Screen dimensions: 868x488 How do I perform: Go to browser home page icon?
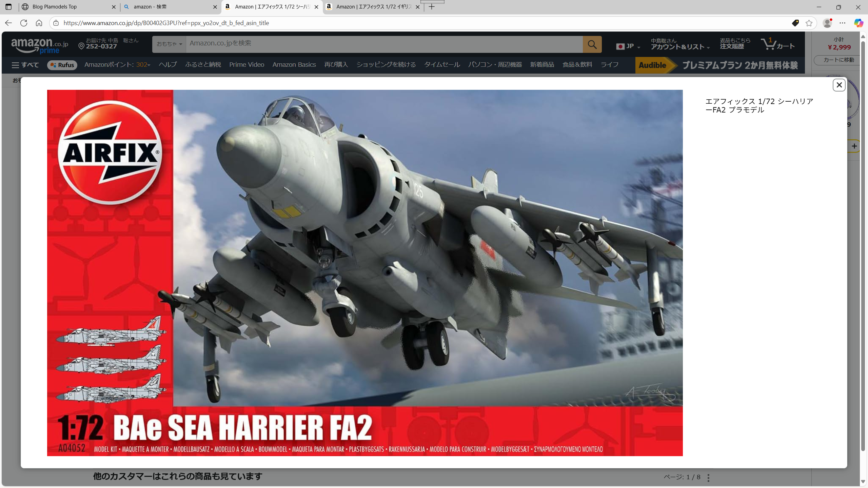point(39,23)
